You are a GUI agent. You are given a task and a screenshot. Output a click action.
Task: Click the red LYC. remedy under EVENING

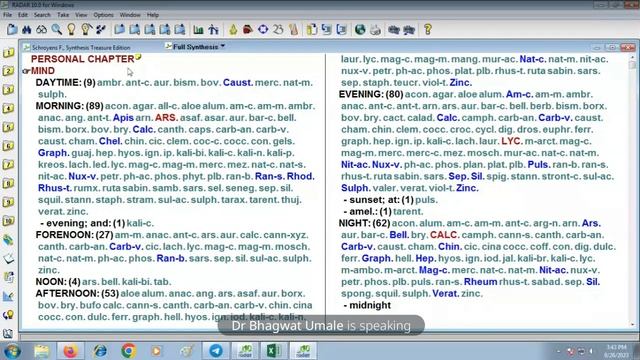coord(512,141)
